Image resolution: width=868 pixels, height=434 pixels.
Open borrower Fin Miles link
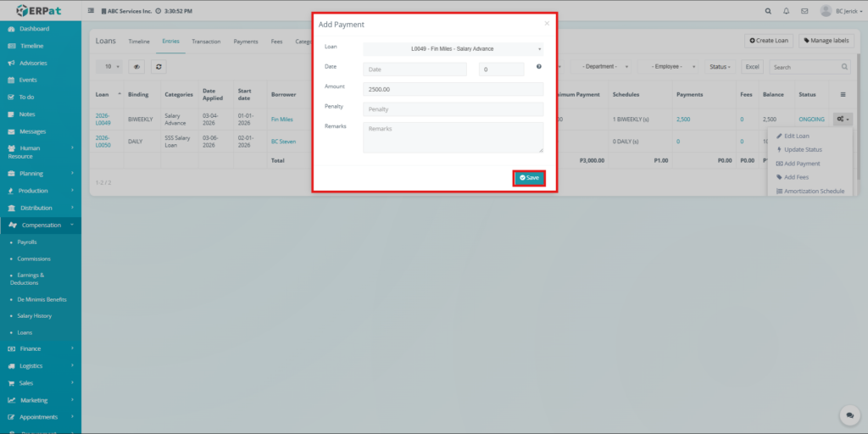281,119
